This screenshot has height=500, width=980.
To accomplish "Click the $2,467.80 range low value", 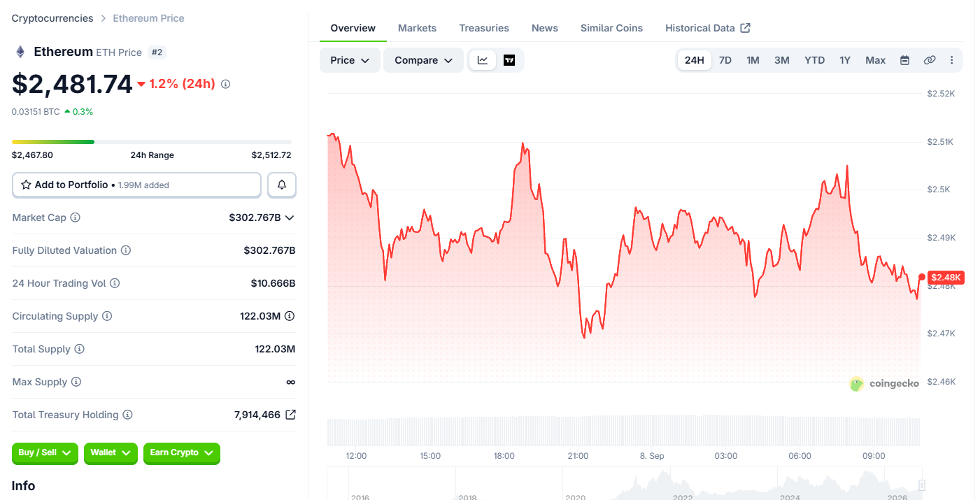I will coord(32,155).
